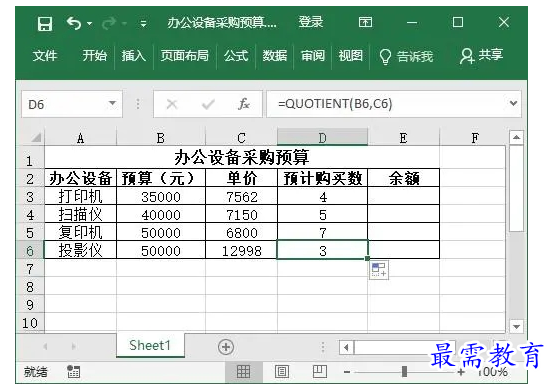Open the 文件 menu tab

(x=45, y=56)
